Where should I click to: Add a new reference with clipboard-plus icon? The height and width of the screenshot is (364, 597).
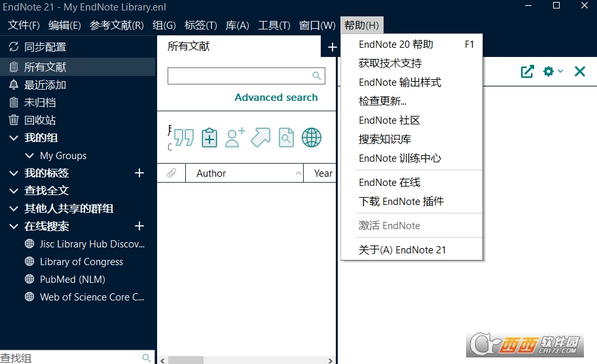click(x=209, y=137)
